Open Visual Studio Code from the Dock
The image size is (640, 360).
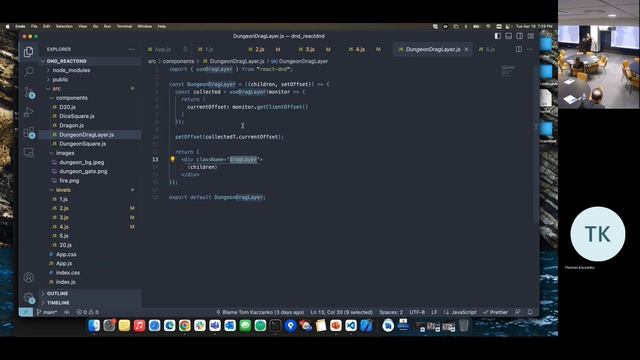click(x=351, y=325)
